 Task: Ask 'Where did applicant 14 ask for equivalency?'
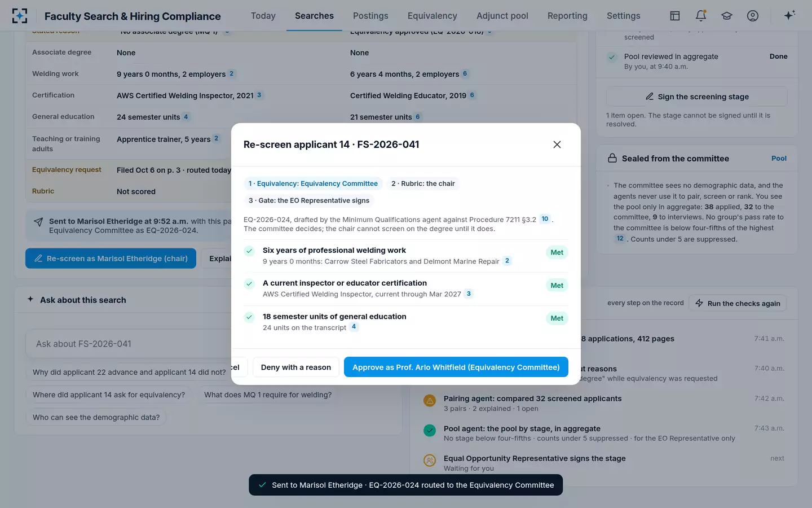click(x=109, y=395)
